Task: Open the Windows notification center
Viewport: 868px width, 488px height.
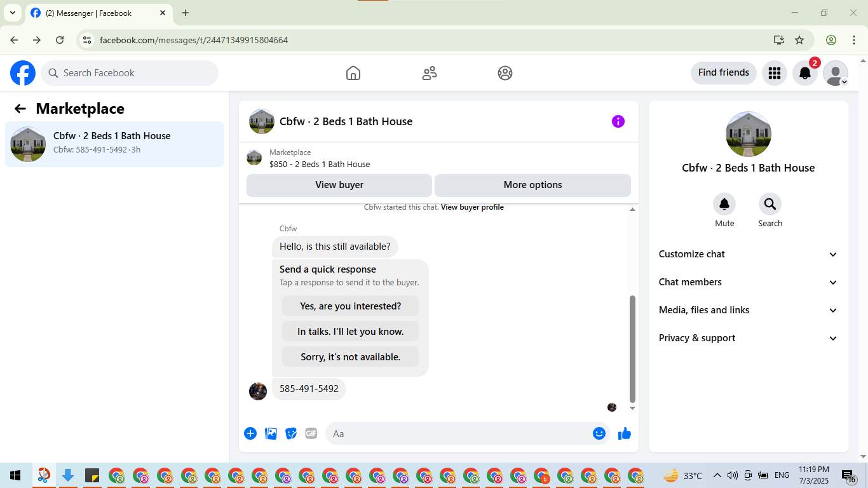Action: (849, 475)
